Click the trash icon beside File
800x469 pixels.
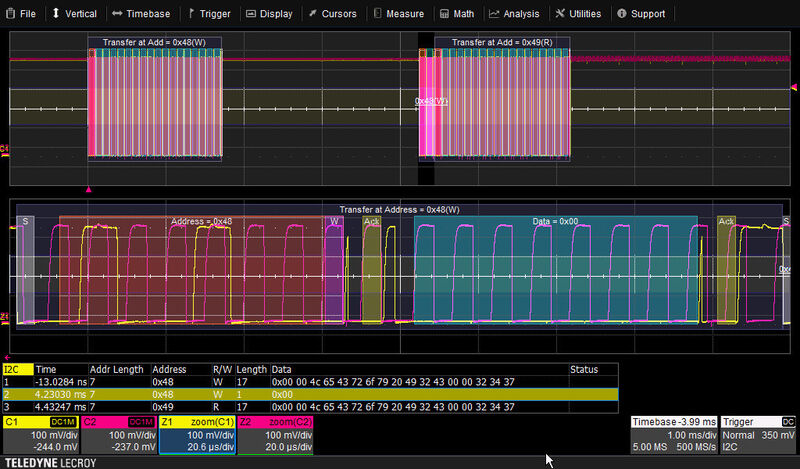click(x=10, y=13)
